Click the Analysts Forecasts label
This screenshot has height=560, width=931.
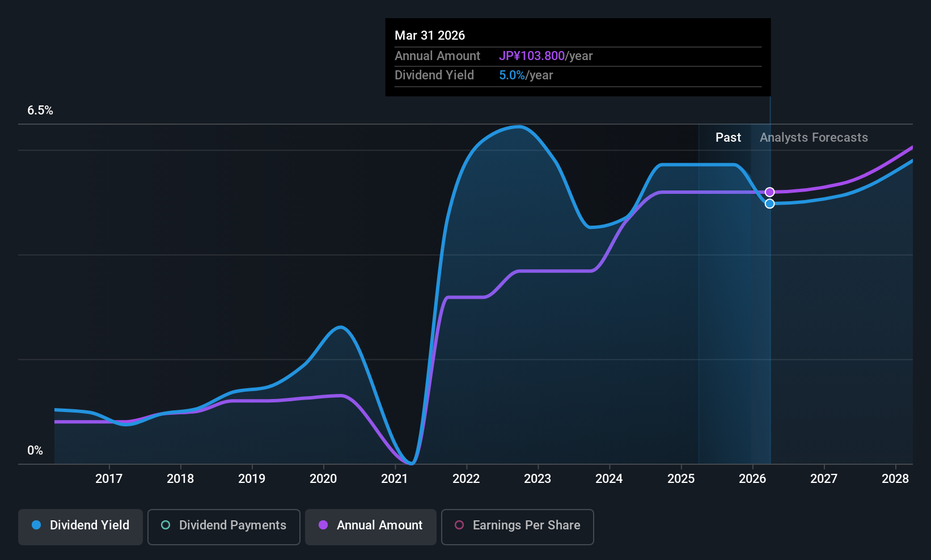coord(814,138)
